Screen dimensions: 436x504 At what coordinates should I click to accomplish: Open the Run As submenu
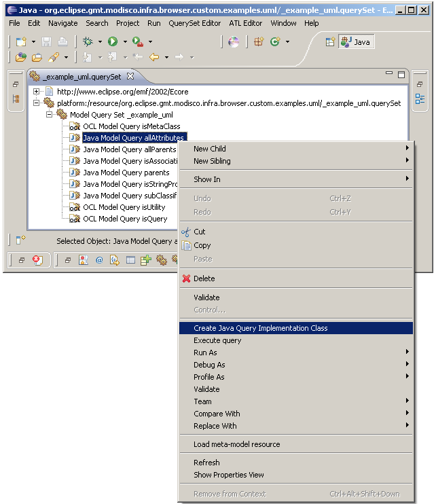[x=296, y=353]
